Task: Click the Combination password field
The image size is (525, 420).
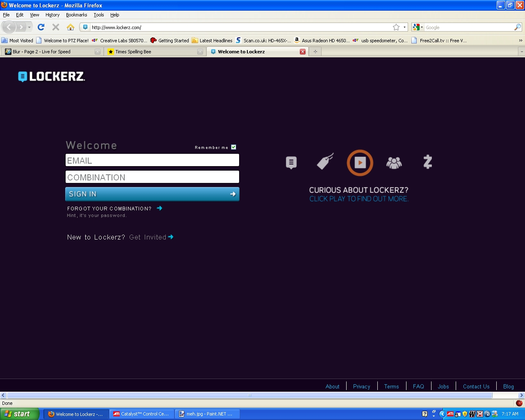Action: click(x=152, y=177)
